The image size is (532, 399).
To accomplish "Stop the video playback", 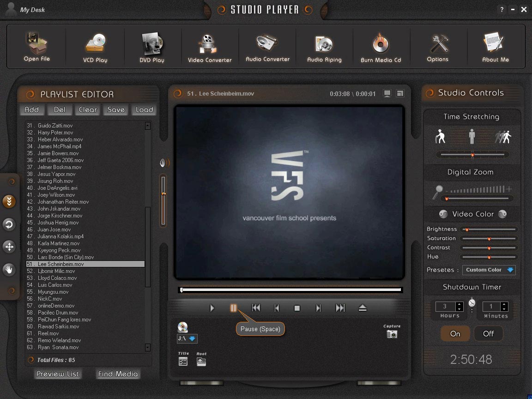I will 297,308.
